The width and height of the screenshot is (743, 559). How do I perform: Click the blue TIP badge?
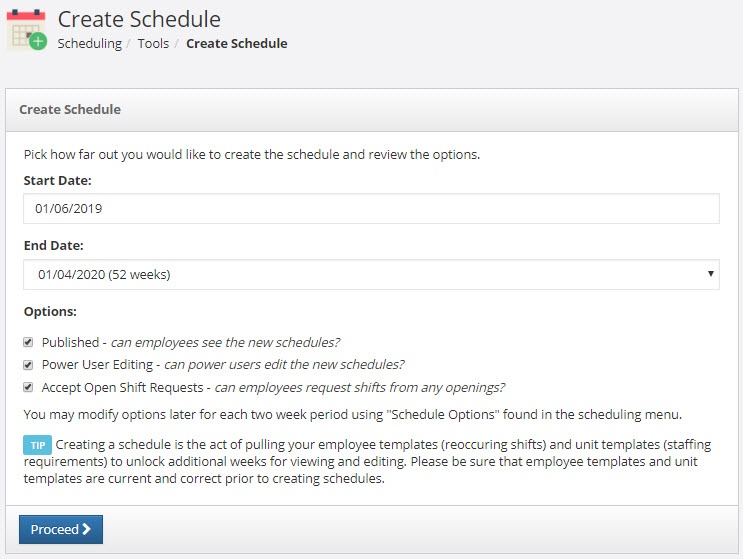point(37,445)
